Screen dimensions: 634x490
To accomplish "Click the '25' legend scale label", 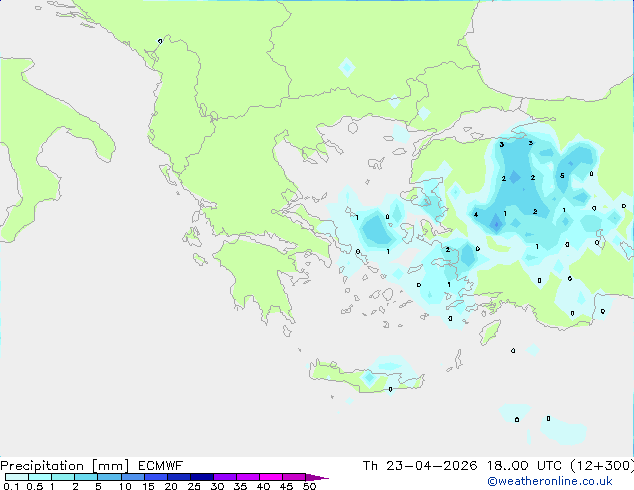I will coord(194,486).
